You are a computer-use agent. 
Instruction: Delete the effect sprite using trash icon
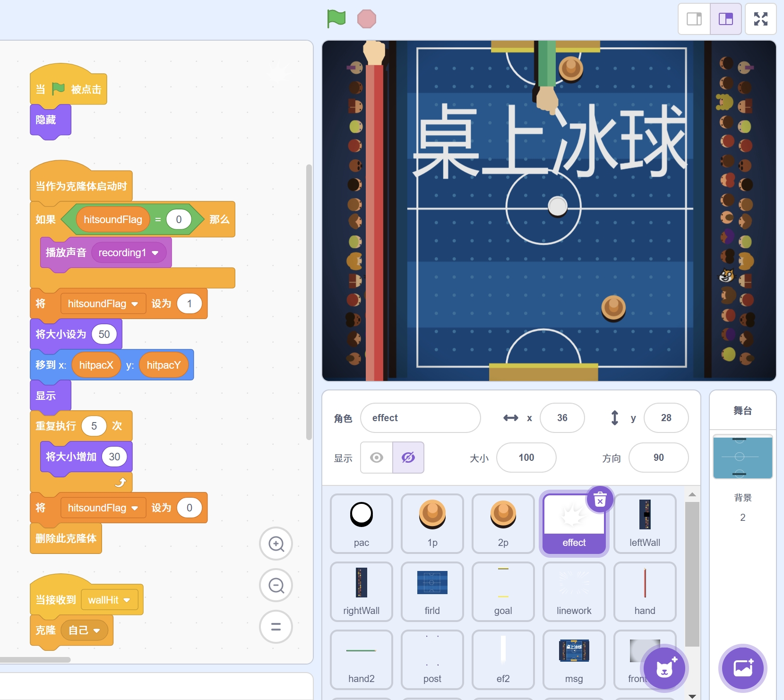pyautogui.click(x=600, y=499)
